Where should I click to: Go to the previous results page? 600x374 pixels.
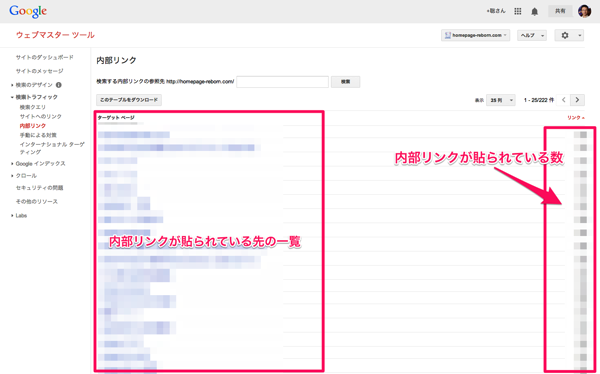click(x=564, y=100)
